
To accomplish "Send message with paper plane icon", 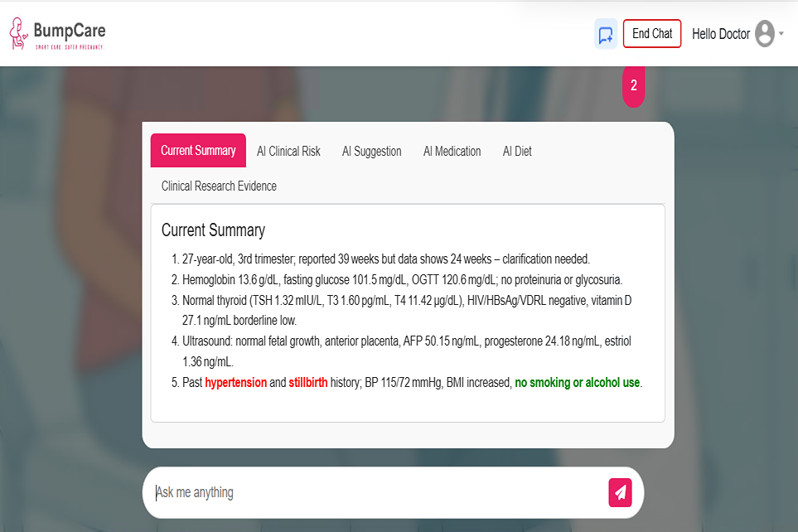I will pyautogui.click(x=620, y=492).
